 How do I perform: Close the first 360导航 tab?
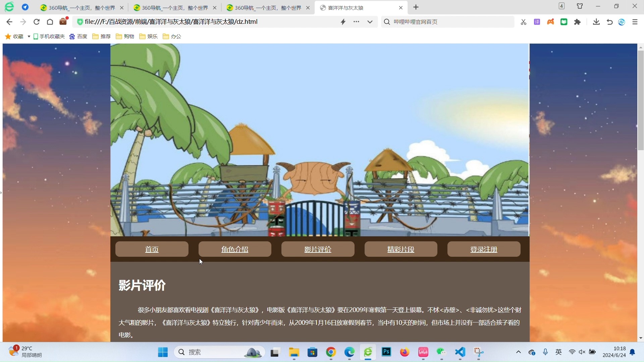click(122, 8)
